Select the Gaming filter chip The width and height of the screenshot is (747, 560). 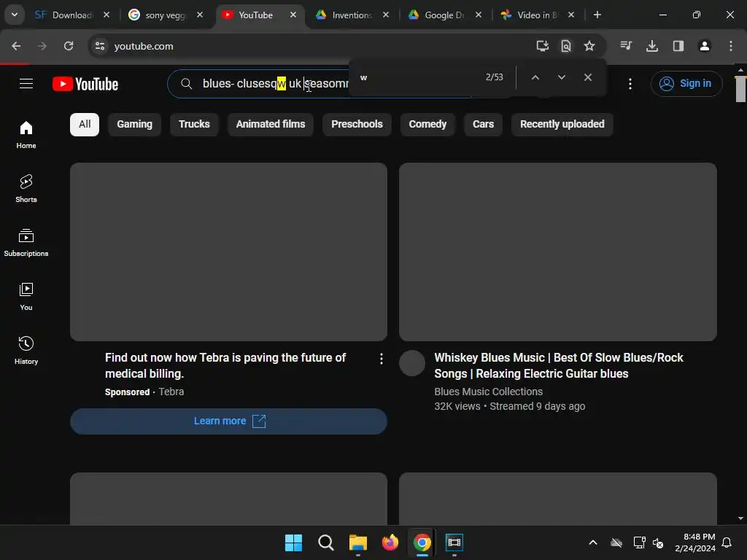(135, 124)
